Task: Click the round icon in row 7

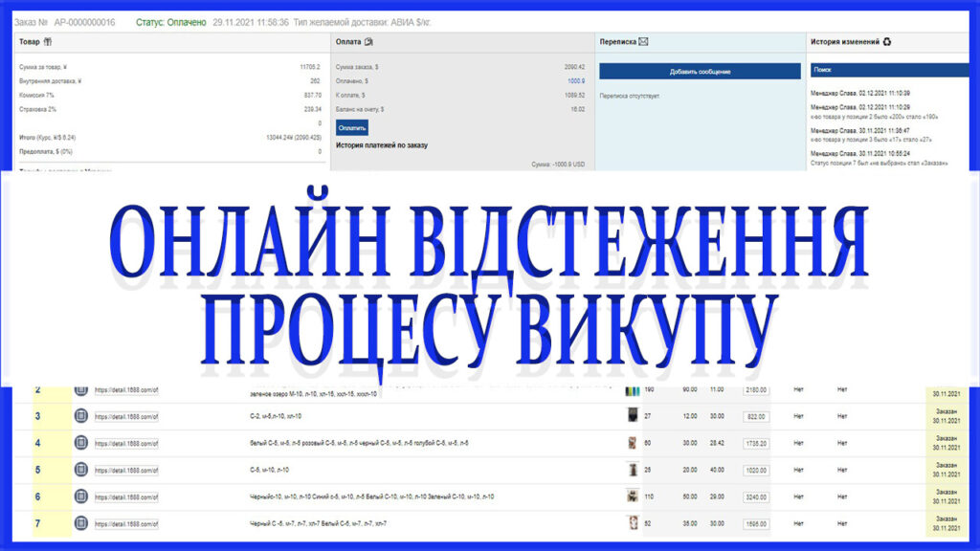Action: click(x=81, y=523)
